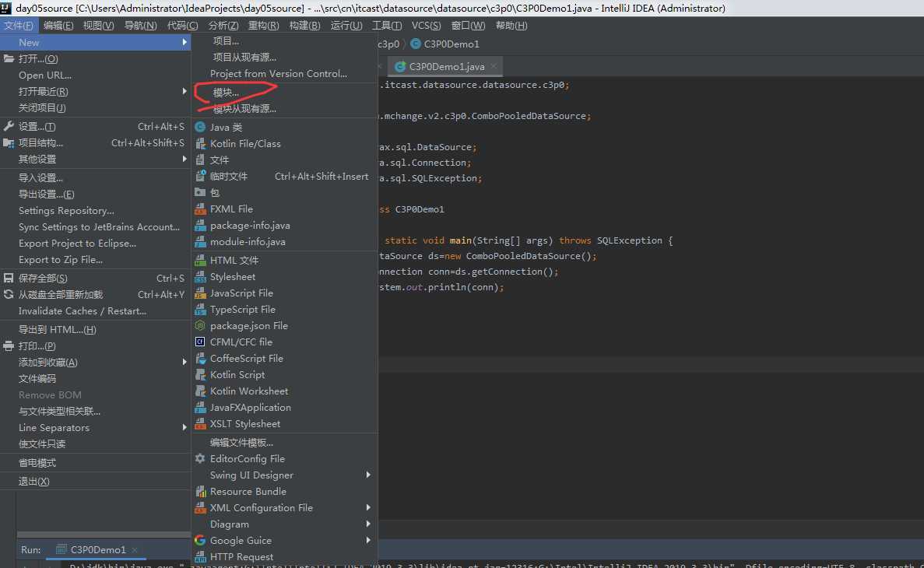Click the JavaScript File icon
This screenshot has height=568, width=924.
pyautogui.click(x=200, y=293)
